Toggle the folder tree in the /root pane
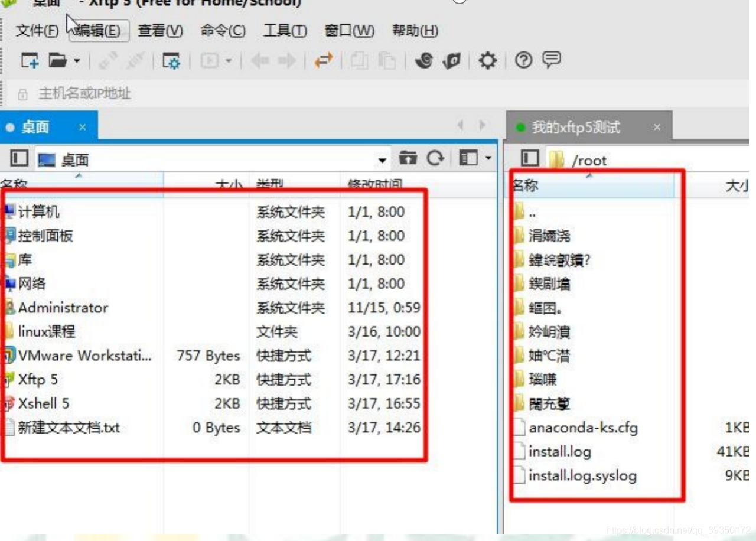This screenshot has height=541, width=756. click(x=530, y=158)
